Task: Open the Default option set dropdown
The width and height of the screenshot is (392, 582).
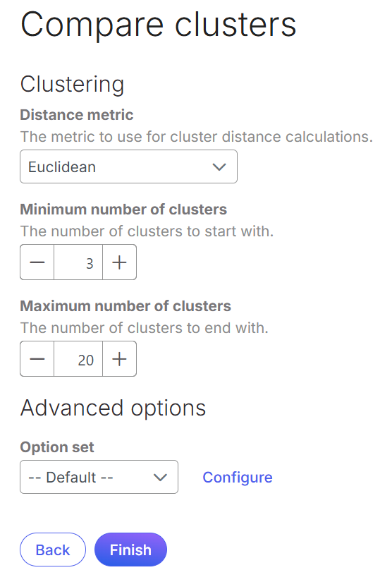Action: (99, 477)
